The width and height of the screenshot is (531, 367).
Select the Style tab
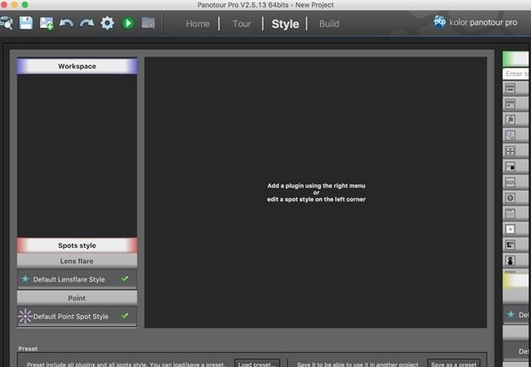tap(285, 24)
